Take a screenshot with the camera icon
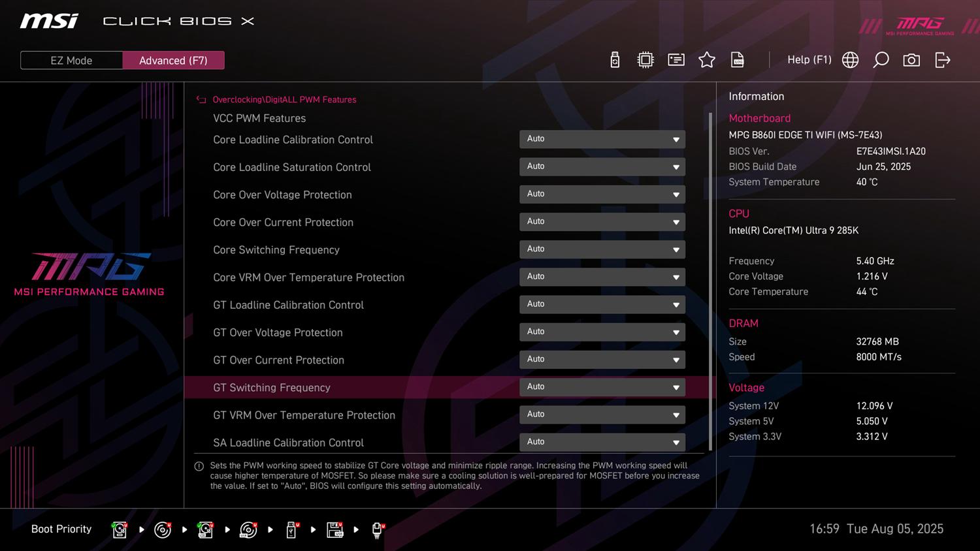 tap(911, 60)
